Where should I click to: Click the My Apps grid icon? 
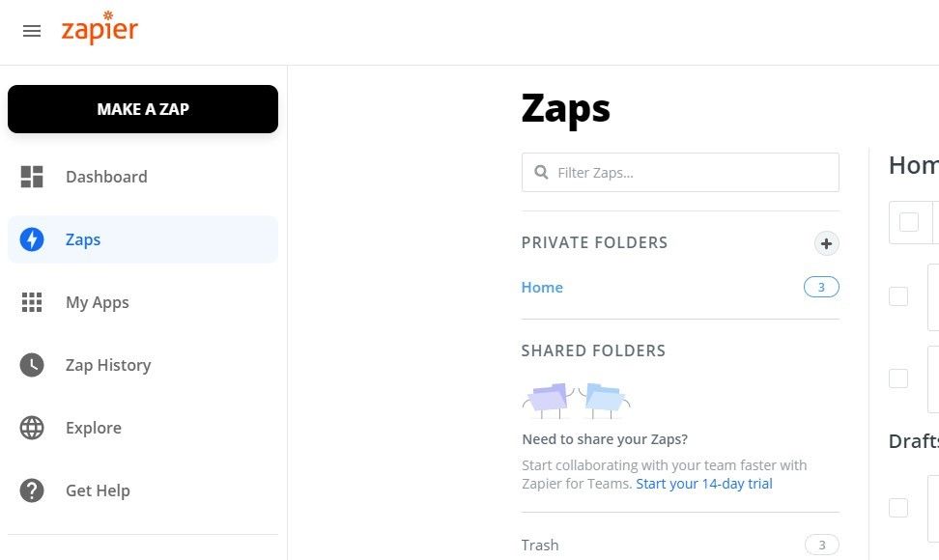[32, 302]
